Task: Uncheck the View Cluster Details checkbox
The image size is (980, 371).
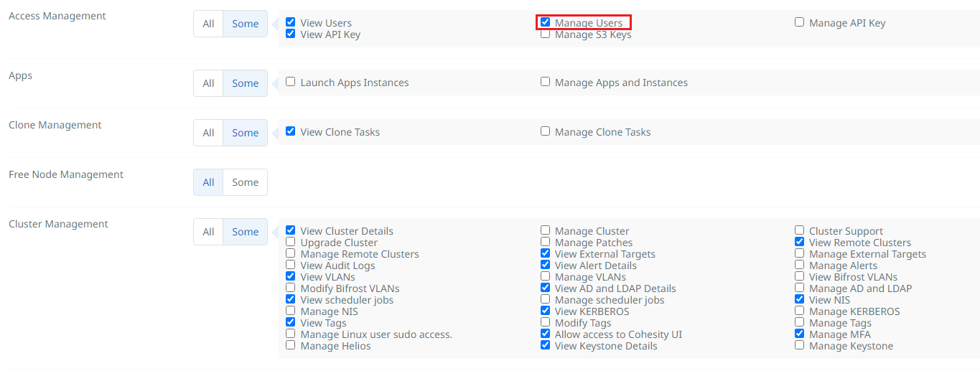Action: [290, 230]
